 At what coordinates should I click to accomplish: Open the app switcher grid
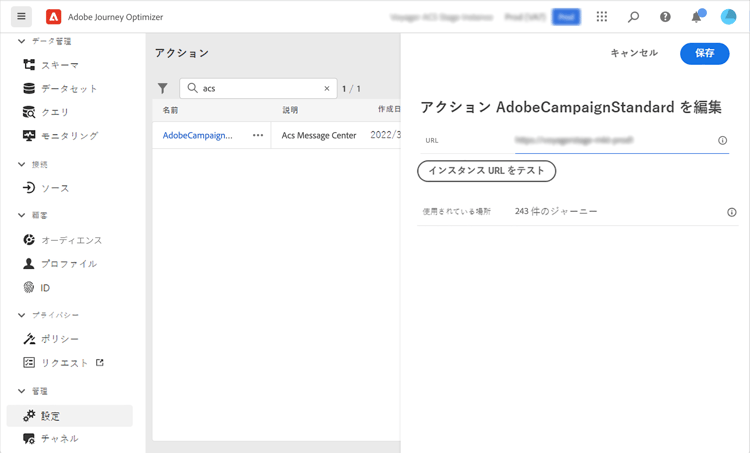coord(602,17)
